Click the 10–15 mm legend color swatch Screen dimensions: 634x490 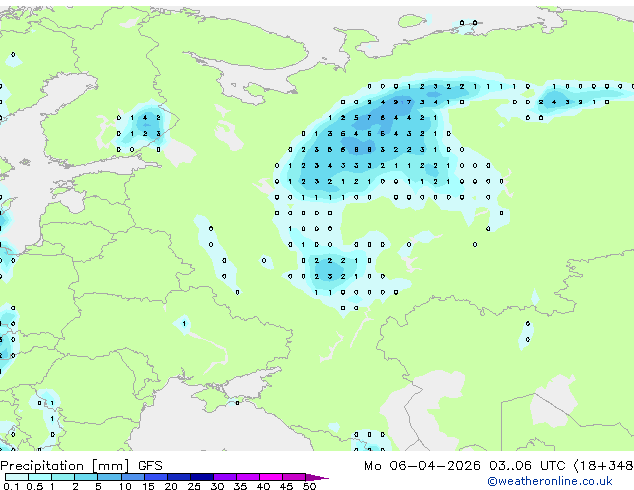pyautogui.click(x=132, y=477)
